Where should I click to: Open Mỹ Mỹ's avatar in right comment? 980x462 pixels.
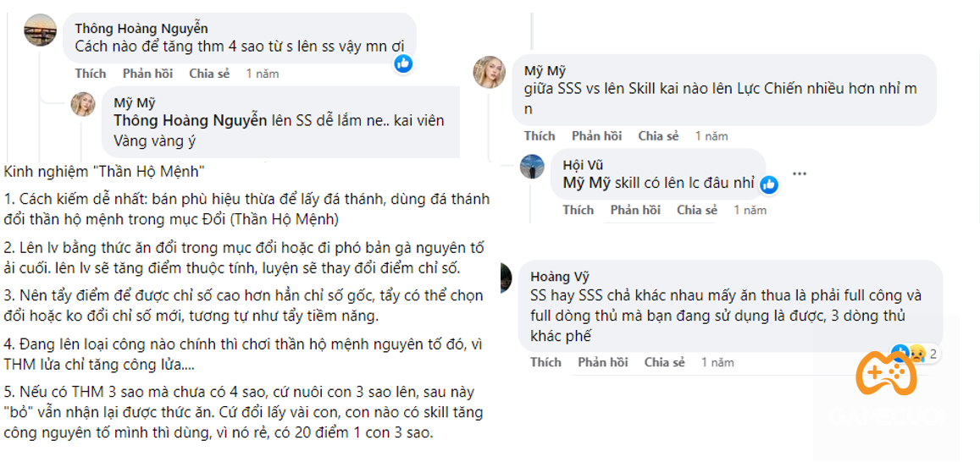490,73
